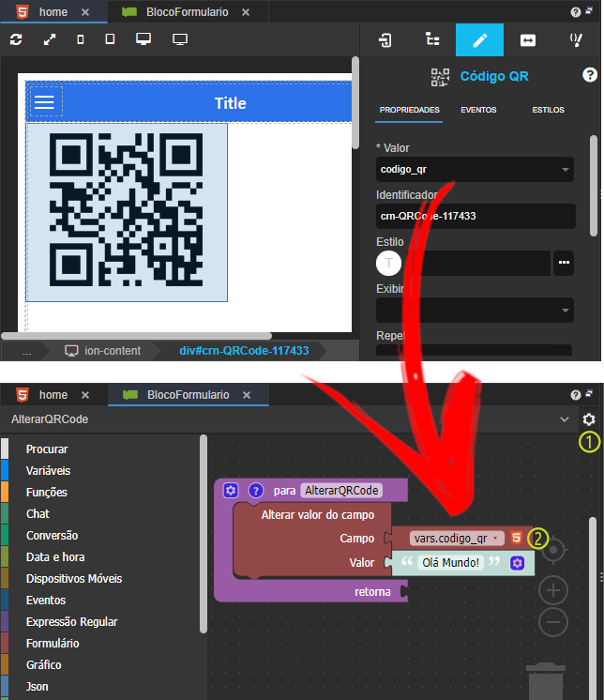Click the Identificador input field
604x700 pixels.
pyautogui.click(x=476, y=216)
